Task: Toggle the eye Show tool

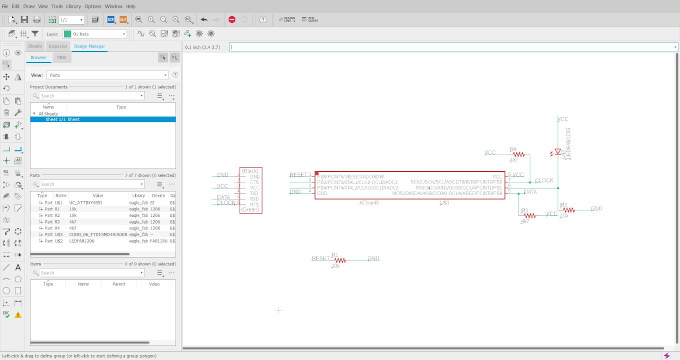Action: 18,52
